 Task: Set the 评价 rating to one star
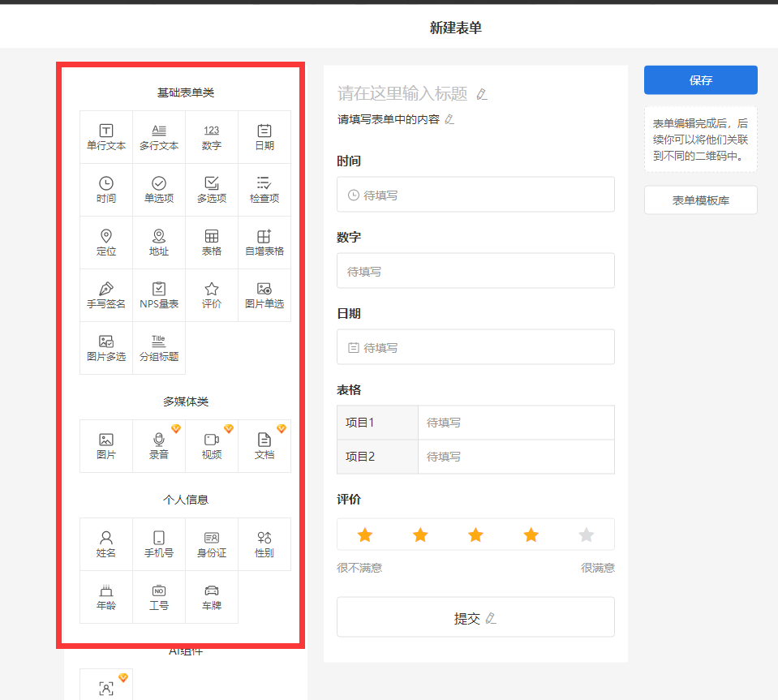pos(365,535)
